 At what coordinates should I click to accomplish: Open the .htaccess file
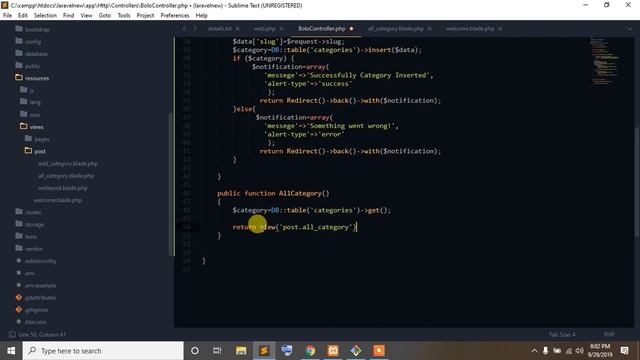(31, 322)
